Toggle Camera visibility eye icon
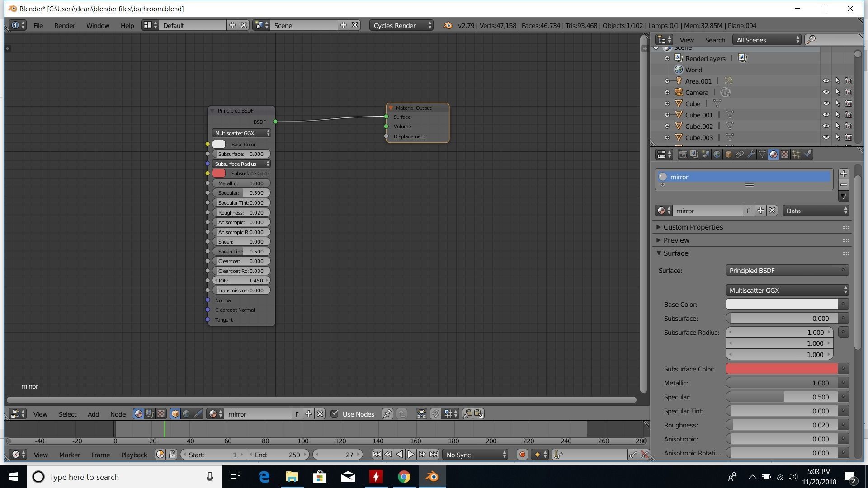Image resolution: width=868 pixels, height=488 pixels. pos(826,93)
